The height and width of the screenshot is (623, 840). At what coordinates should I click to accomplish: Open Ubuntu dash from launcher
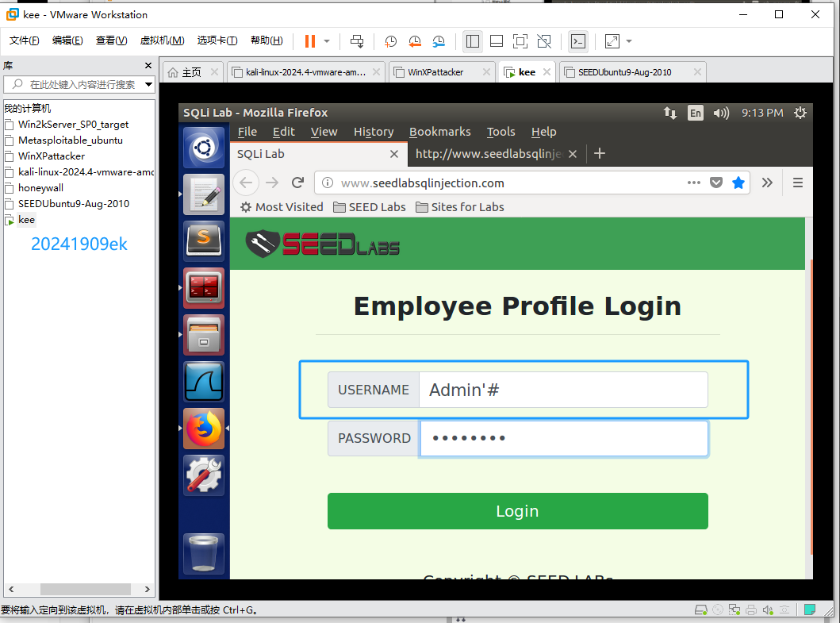coord(204,148)
